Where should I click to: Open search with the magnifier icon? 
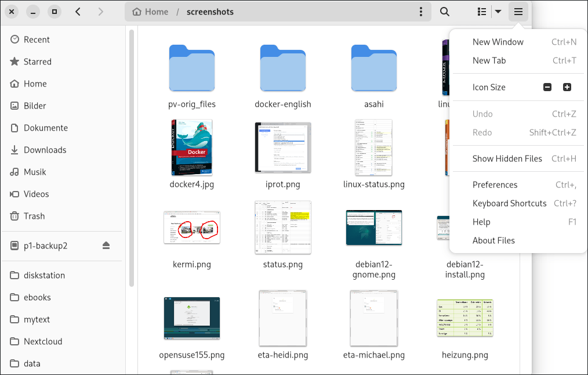tap(445, 12)
